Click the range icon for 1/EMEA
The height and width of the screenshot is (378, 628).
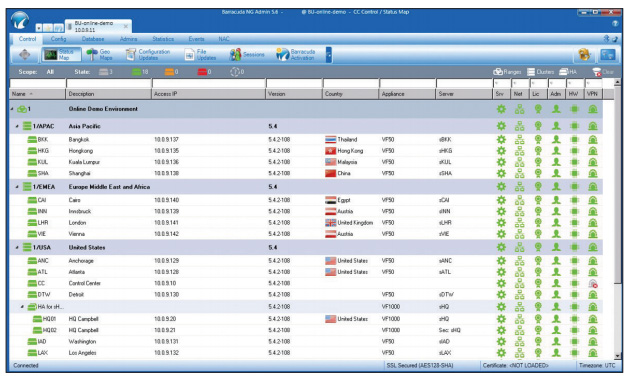click(x=27, y=187)
